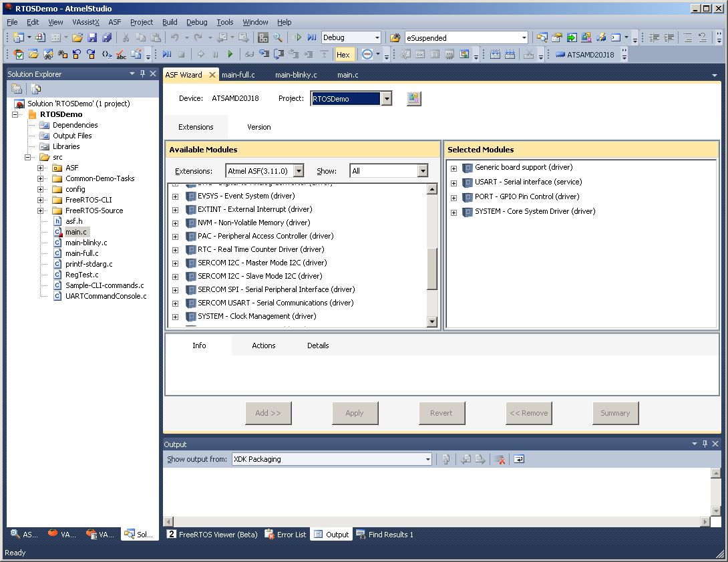Open the Show output from dropdown
Image resolution: width=728 pixels, height=562 pixels.
point(427,459)
